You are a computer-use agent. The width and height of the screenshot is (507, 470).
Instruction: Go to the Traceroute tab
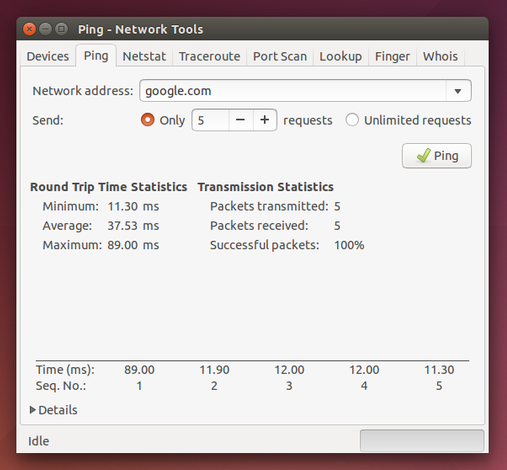[x=209, y=56]
